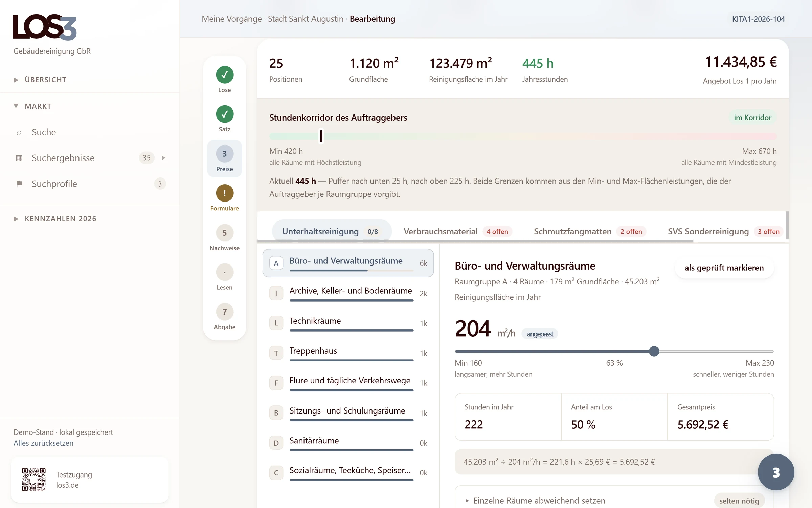
Task: Expand Suchergebnisse with the arrow
Action: 164,158
